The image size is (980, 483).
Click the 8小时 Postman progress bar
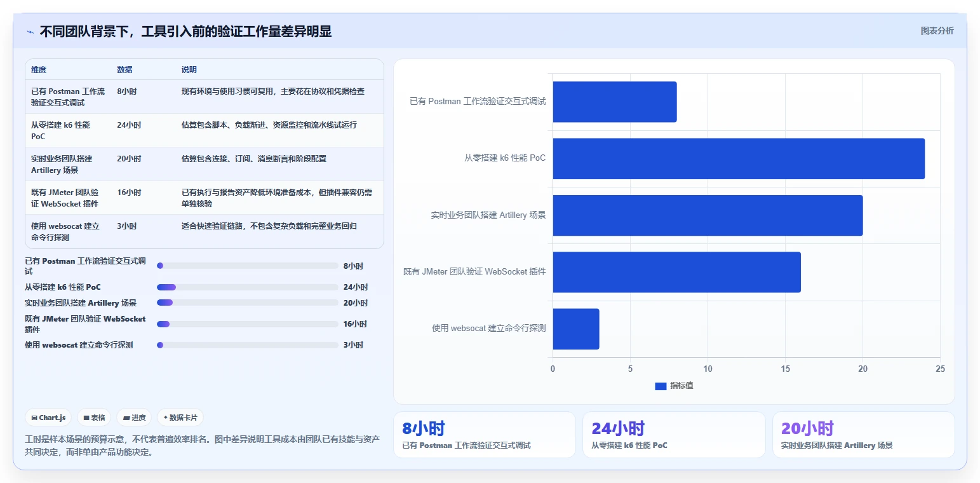coord(248,266)
